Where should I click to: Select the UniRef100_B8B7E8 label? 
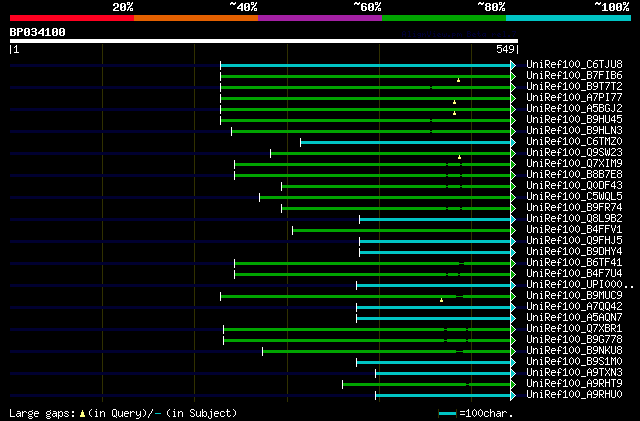coord(574,175)
